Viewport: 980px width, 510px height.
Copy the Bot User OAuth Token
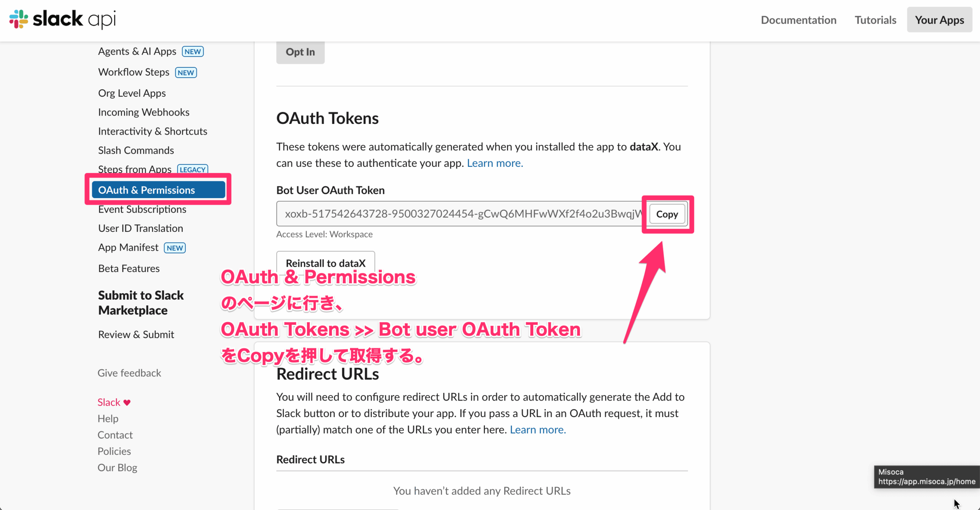coord(667,214)
